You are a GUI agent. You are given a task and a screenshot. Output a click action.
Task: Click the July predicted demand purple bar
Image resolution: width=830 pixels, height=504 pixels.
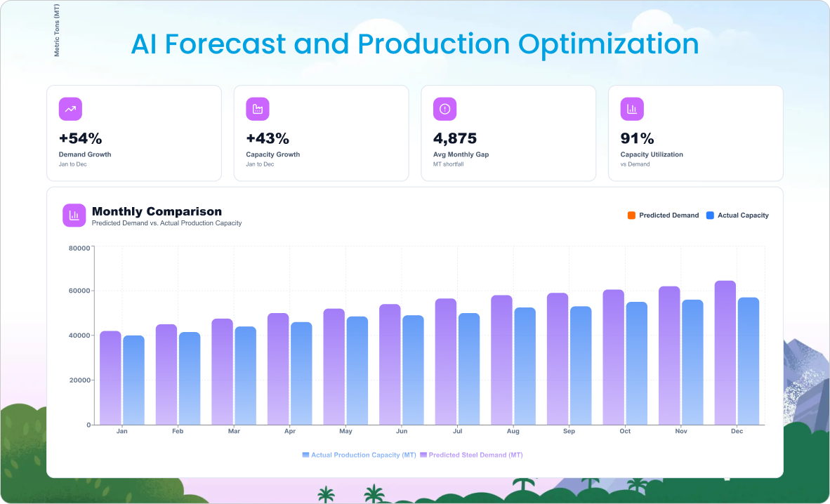pos(446,362)
